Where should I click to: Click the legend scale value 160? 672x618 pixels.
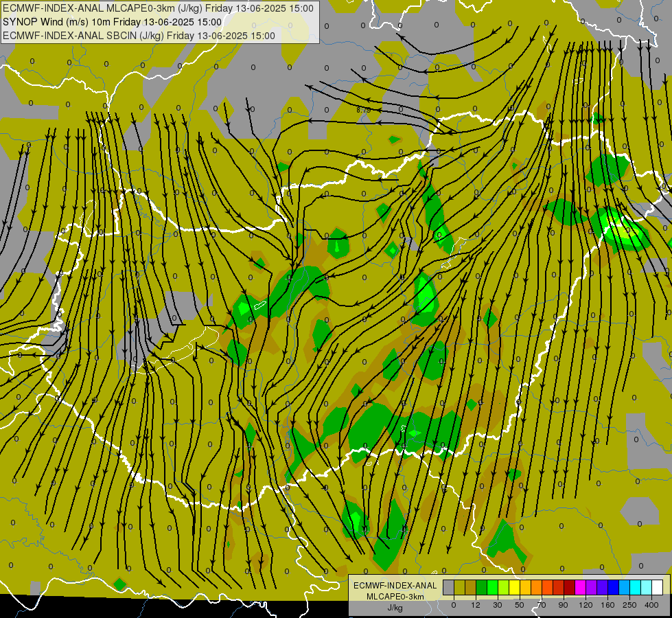[x=607, y=605]
